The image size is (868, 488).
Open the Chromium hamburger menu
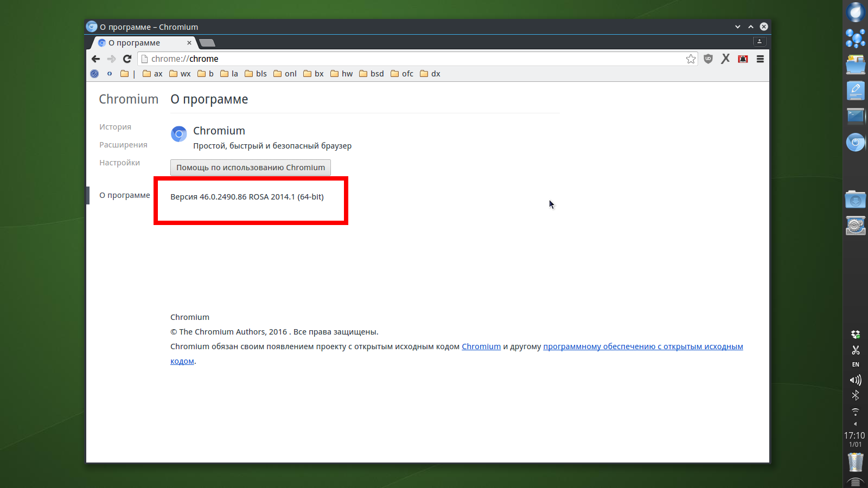coord(760,59)
